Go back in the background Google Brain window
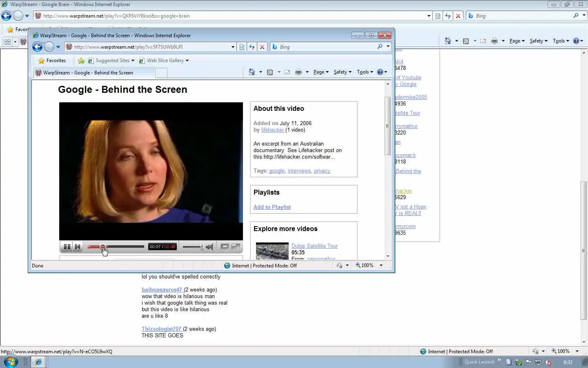Image resolution: width=588 pixels, height=368 pixels. 7,16
